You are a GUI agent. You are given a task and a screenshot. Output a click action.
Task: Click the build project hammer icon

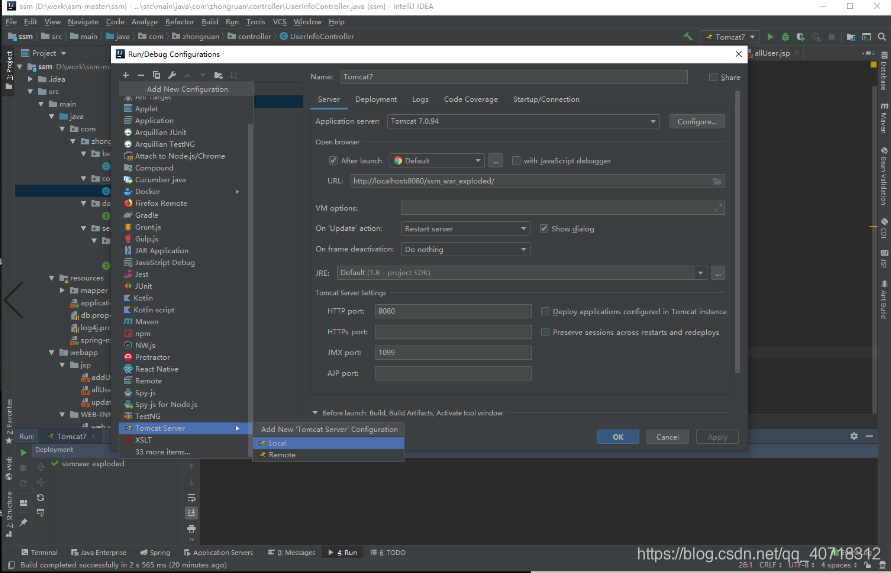[688, 36]
